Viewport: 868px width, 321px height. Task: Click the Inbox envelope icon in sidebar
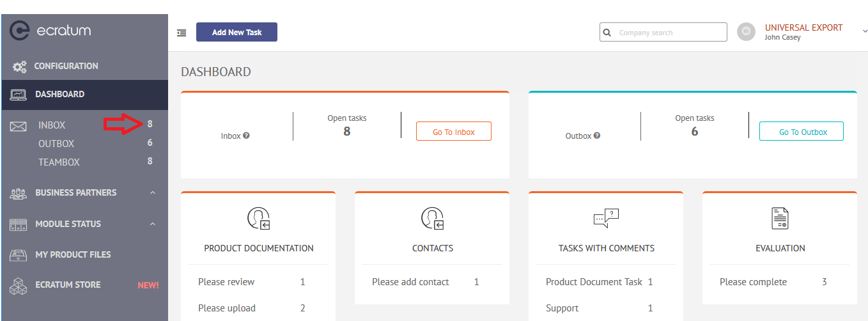tap(19, 126)
